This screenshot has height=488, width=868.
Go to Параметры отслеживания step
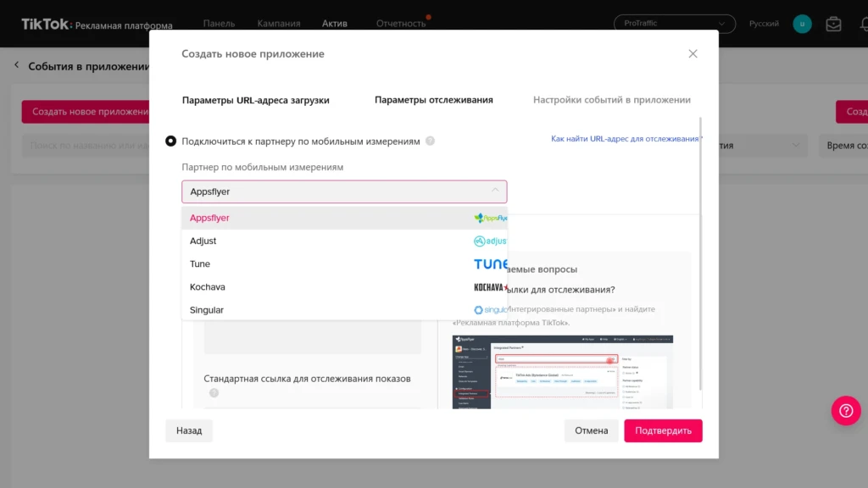433,100
